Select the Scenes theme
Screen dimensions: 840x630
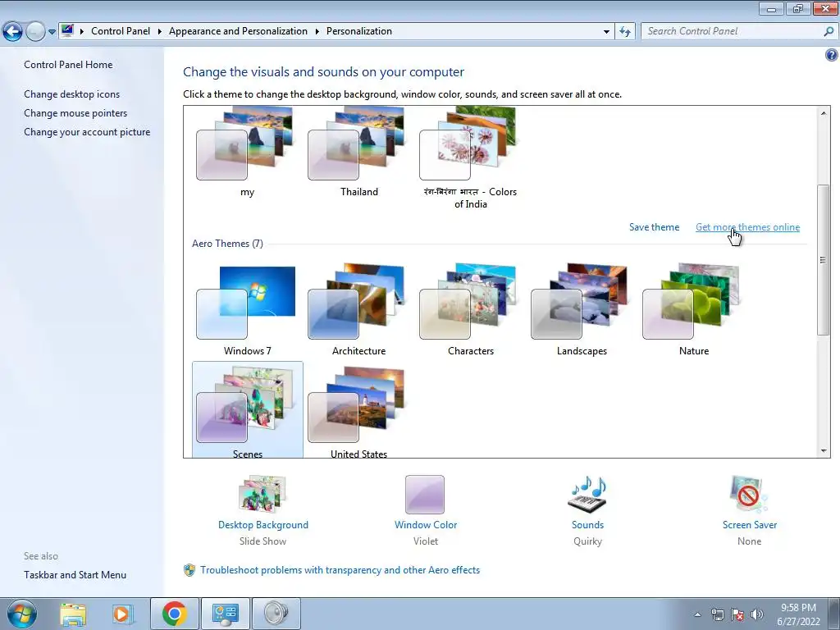pyautogui.click(x=247, y=410)
